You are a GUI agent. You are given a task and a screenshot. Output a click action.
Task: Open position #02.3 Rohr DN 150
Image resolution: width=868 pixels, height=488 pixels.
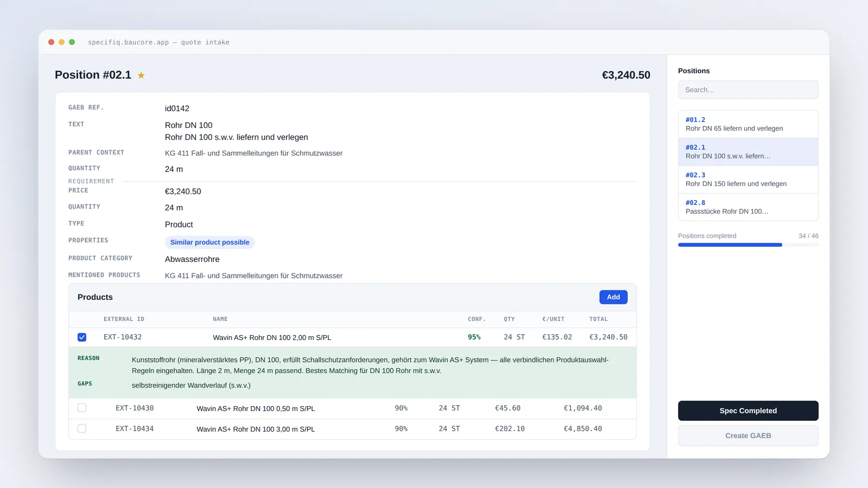click(x=748, y=179)
